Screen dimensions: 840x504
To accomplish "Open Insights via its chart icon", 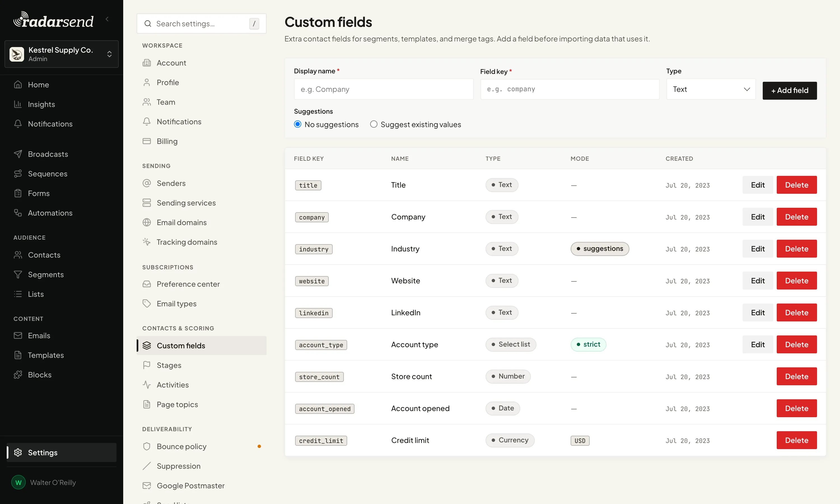I will 18,104.
